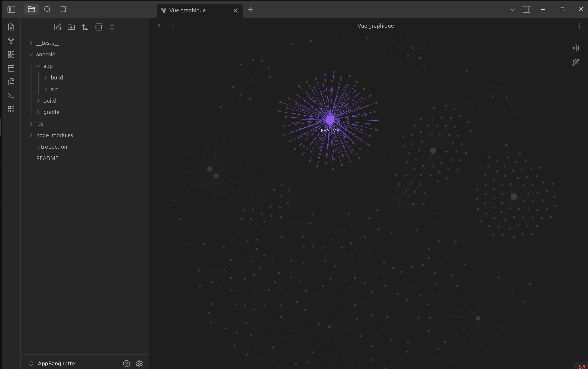The image size is (588, 369).
Task: Toggle the left sidebar
Action: pyautogui.click(x=12, y=9)
